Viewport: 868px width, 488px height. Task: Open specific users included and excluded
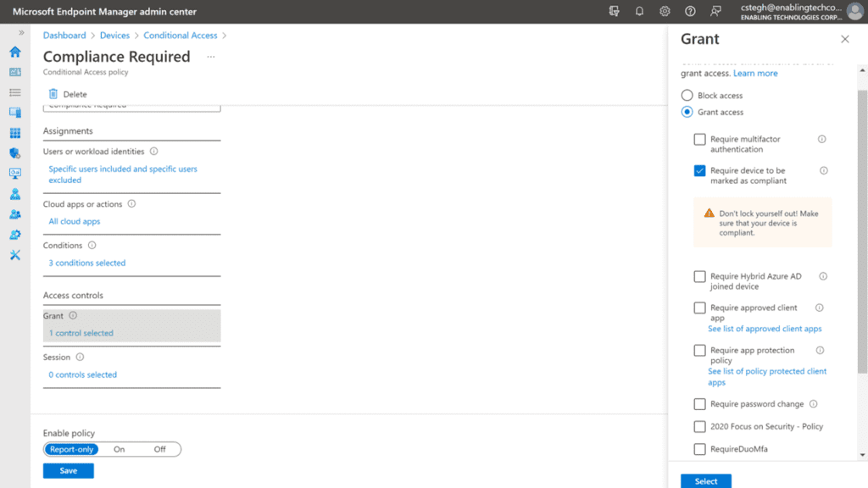(x=123, y=175)
